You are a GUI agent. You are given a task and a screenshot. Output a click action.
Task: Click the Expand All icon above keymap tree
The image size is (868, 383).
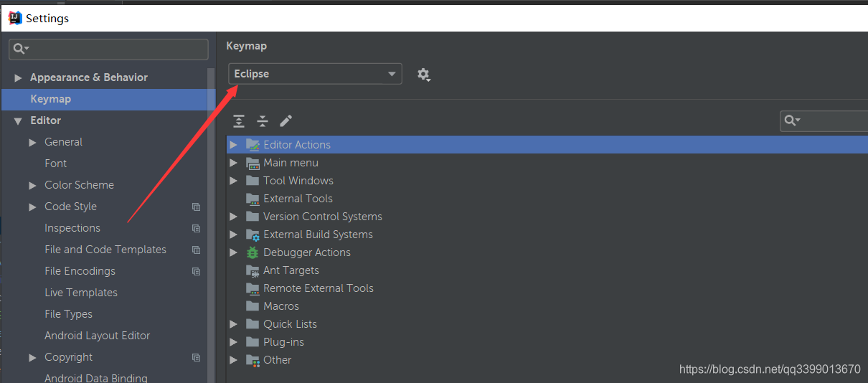(x=239, y=120)
